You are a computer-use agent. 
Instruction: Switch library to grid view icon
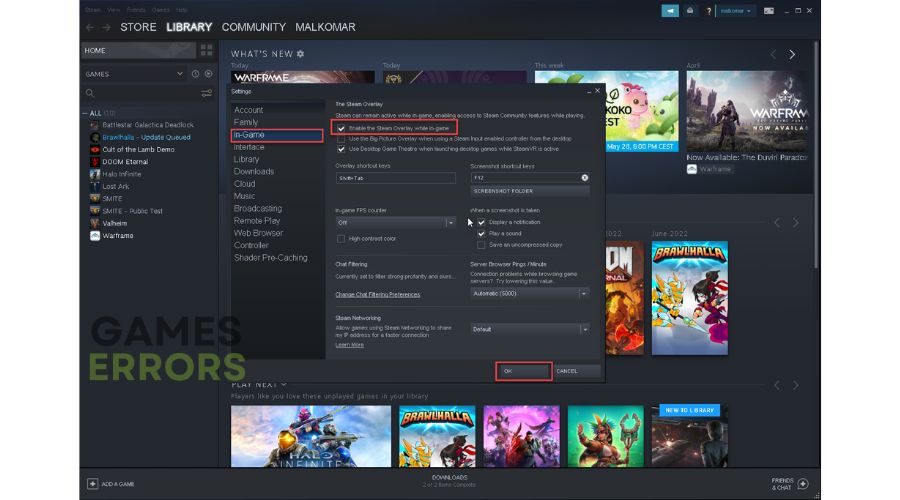point(207,51)
